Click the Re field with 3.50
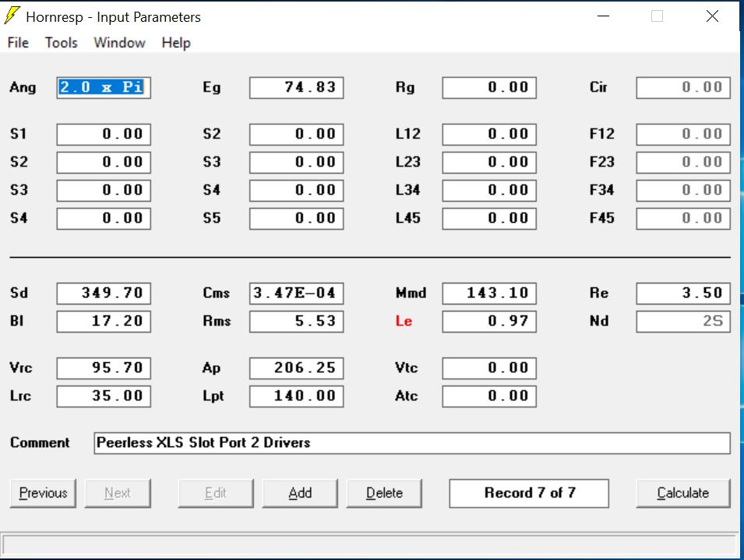The width and height of the screenshot is (744, 560). tap(683, 293)
